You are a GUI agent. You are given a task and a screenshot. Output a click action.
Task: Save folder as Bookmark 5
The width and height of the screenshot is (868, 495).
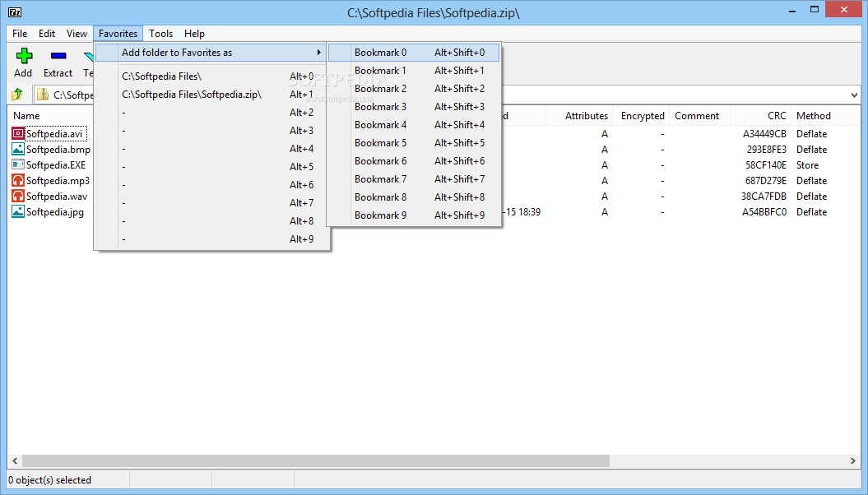[414, 143]
